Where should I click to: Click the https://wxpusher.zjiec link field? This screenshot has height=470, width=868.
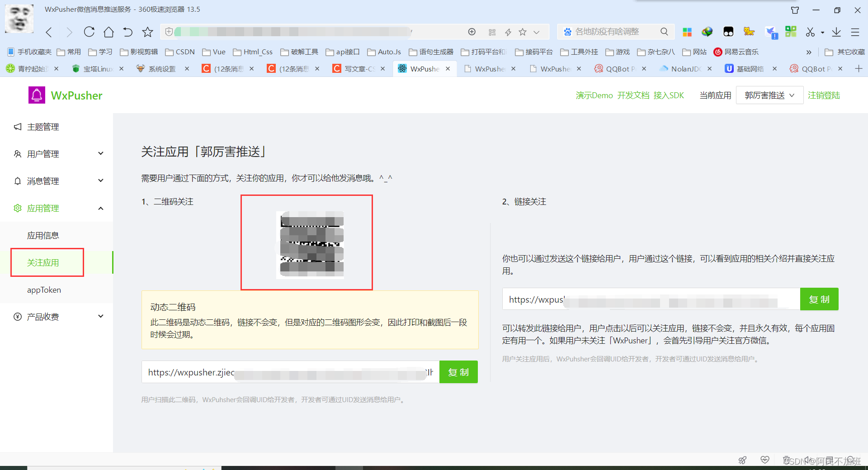click(x=290, y=372)
